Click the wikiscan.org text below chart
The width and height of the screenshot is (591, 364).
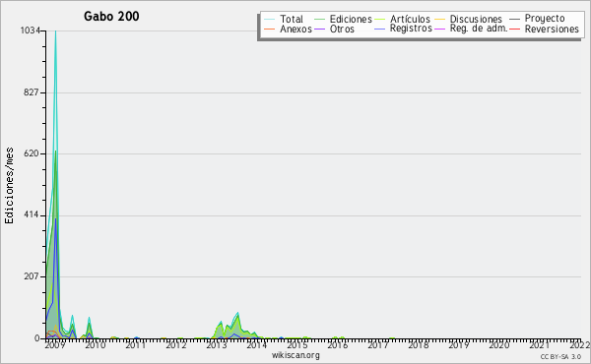[295, 355]
